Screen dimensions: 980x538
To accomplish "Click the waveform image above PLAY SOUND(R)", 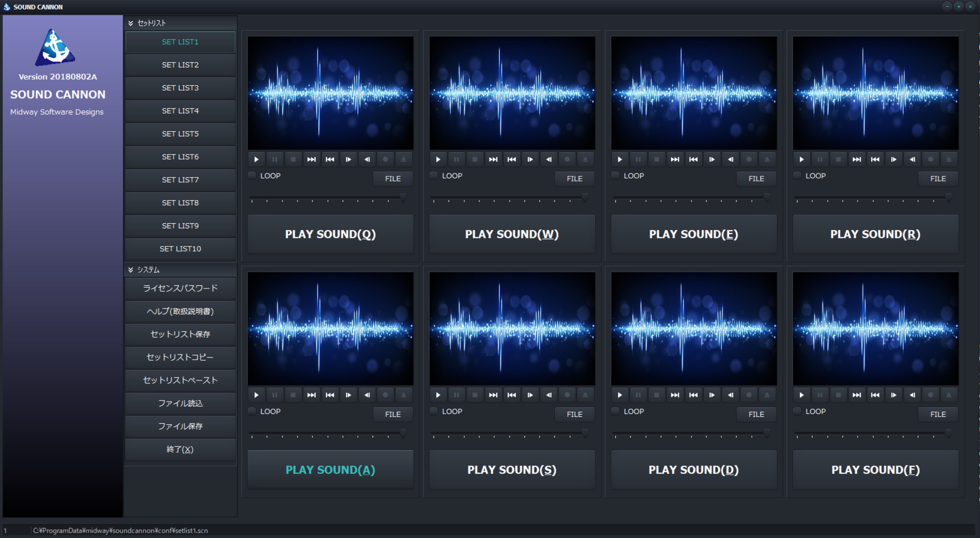I will click(x=876, y=93).
